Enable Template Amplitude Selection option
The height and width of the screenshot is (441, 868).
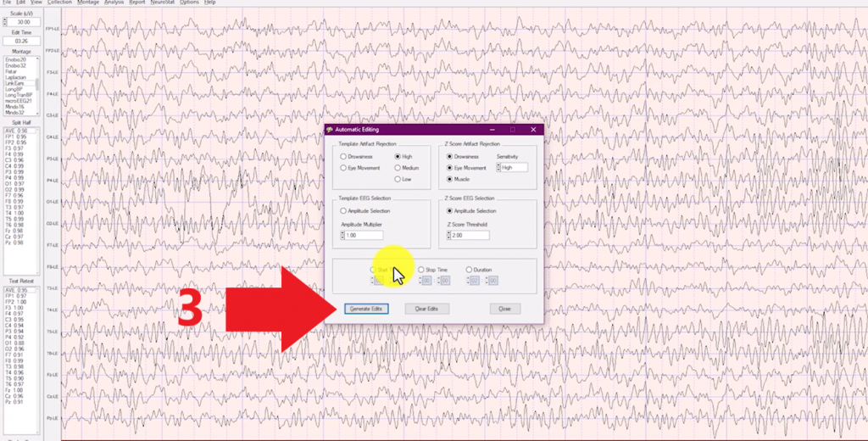(343, 210)
